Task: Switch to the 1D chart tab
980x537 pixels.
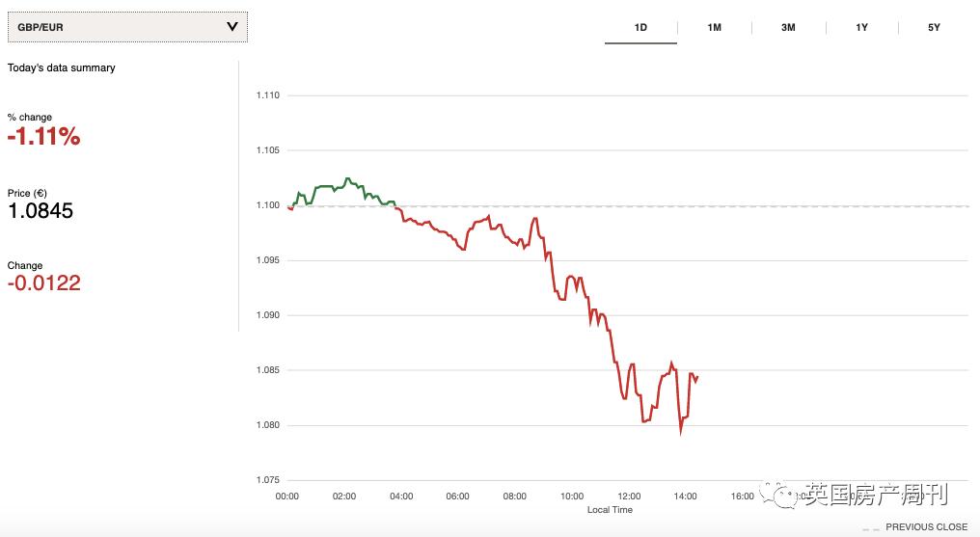Action: tap(640, 28)
